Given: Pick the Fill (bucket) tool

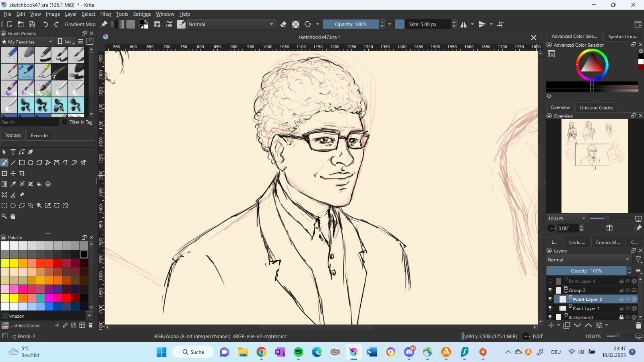Looking at the screenshot, I should tap(39, 184).
